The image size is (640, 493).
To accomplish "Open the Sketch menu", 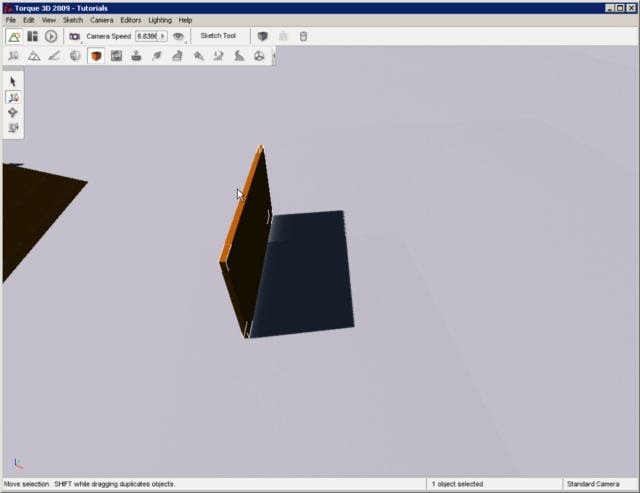I will 73,20.
